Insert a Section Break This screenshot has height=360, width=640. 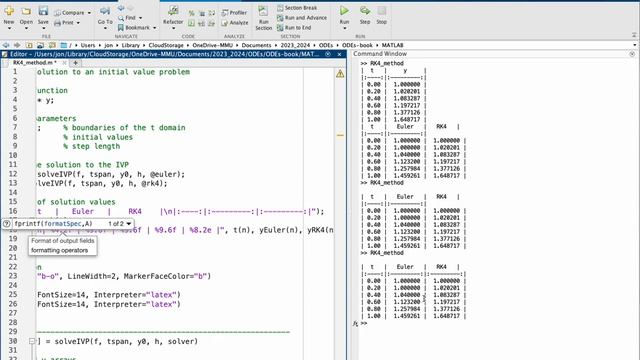[297, 8]
